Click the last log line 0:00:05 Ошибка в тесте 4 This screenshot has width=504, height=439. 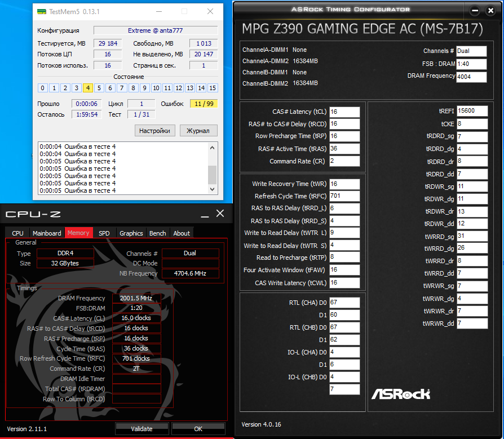pos(77,190)
